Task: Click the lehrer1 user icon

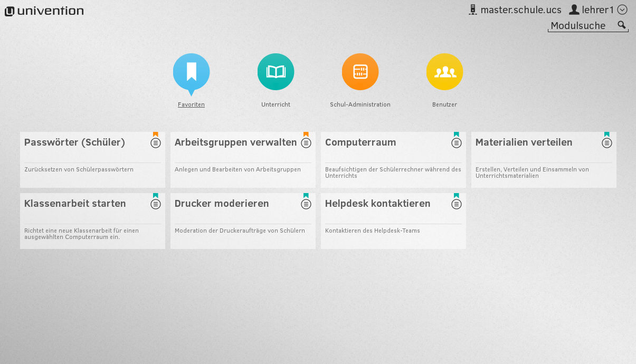Action: click(x=574, y=9)
